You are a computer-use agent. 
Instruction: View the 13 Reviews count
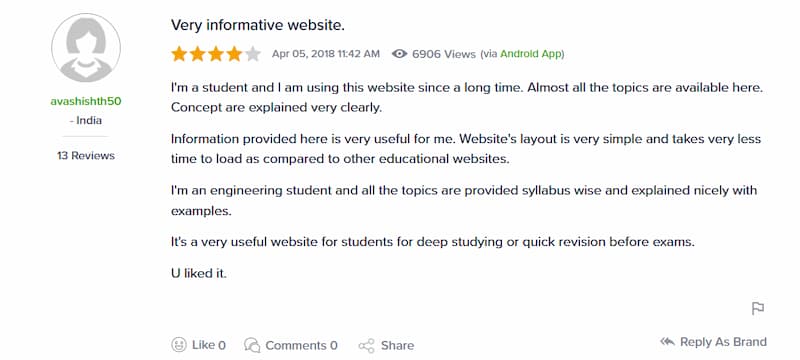coord(86,156)
